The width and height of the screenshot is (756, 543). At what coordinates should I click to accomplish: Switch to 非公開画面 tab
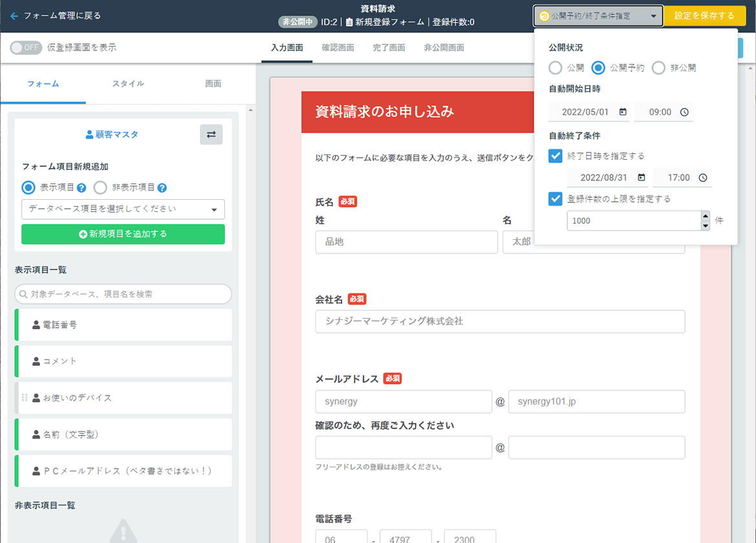click(x=444, y=48)
